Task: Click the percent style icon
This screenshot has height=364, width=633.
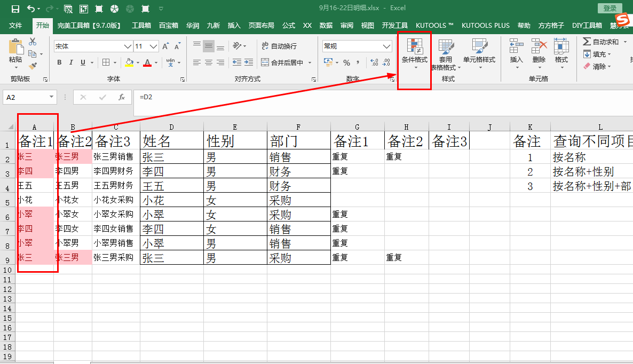Action: point(346,62)
